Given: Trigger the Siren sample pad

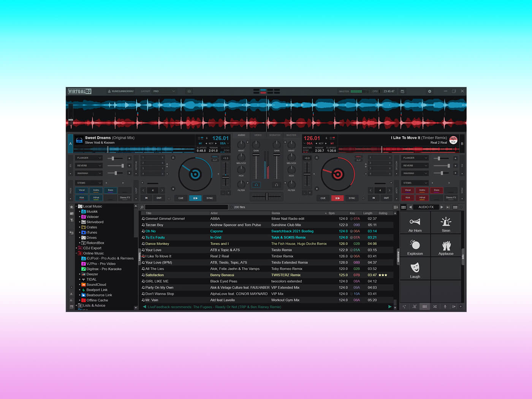Looking at the screenshot, I should pyautogui.click(x=446, y=223).
